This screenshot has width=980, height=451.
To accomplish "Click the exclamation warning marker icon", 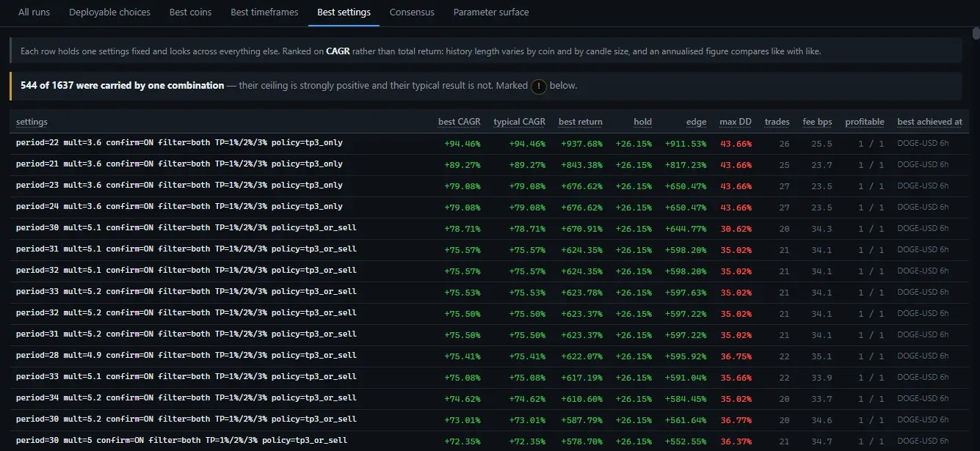I will 539,86.
